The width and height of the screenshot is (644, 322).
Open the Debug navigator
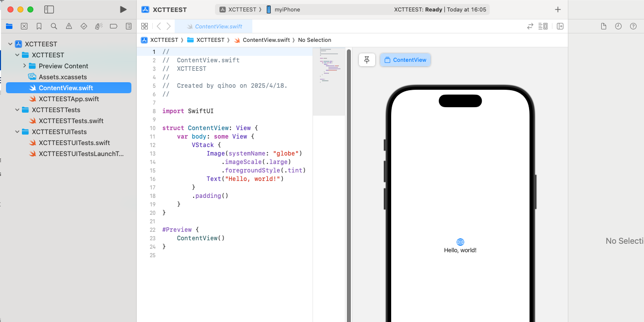coord(99,26)
